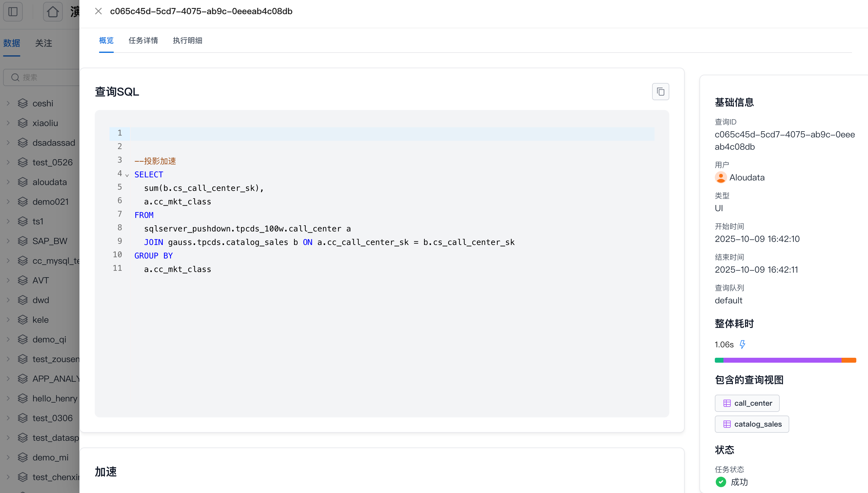
Task: Click the database icon next to ceshi
Action: (x=23, y=103)
